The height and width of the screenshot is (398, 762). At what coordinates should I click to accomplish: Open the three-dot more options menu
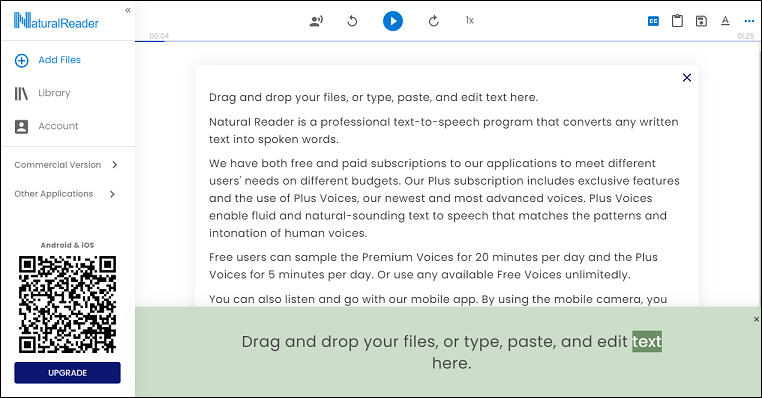749,21
